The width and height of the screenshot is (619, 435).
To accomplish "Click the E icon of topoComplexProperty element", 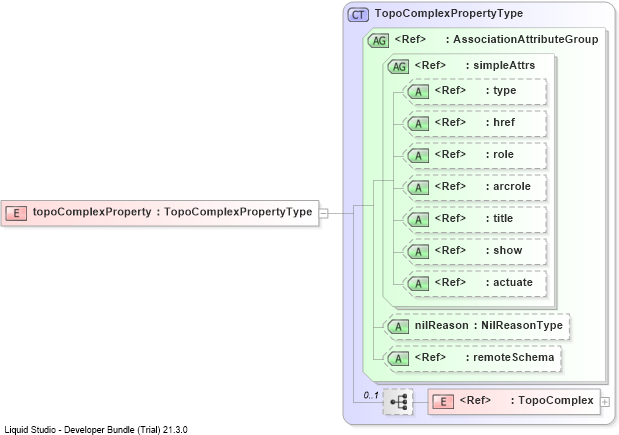I will (x=16, y=213).
